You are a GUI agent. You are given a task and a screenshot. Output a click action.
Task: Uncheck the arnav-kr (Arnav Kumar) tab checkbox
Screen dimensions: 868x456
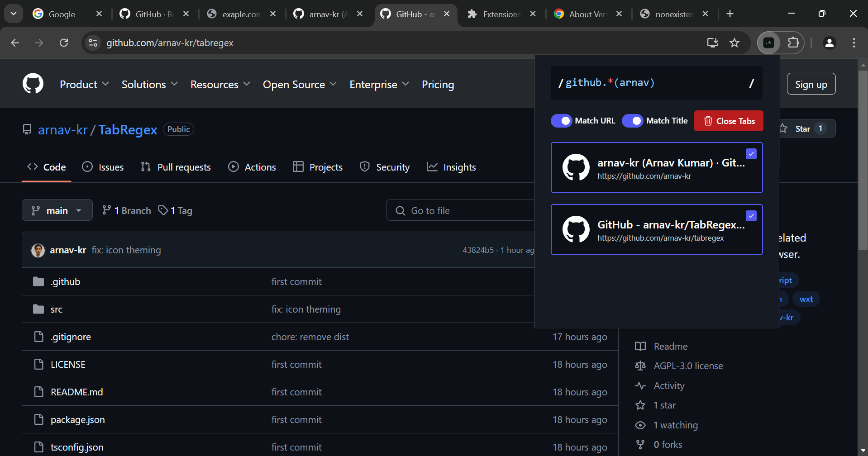[751, 154]
